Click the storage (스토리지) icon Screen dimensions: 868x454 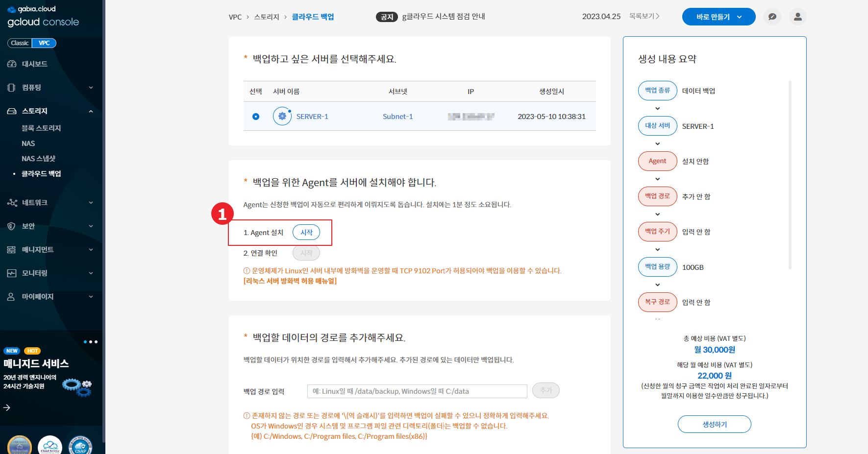[x=12, y=111]
